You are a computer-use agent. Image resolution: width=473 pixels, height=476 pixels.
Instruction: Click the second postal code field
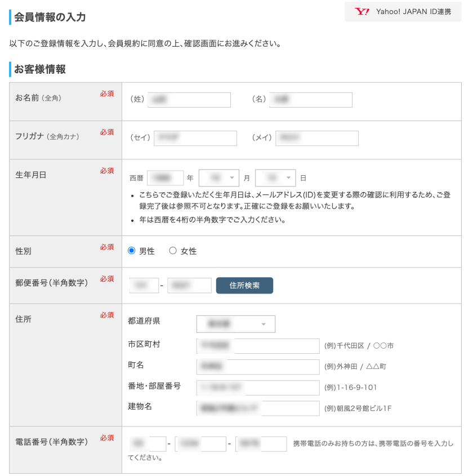[189, 286]
